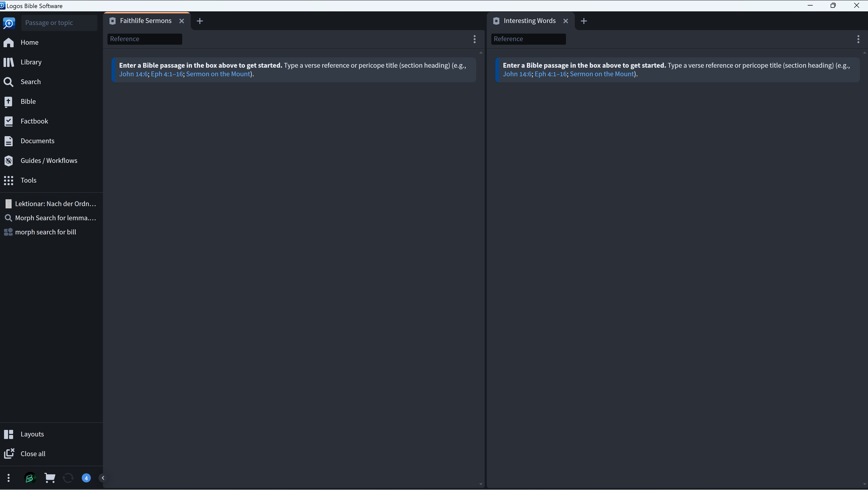Add a new tab in right pane
The image size is (868, 490).
point(584,21)
